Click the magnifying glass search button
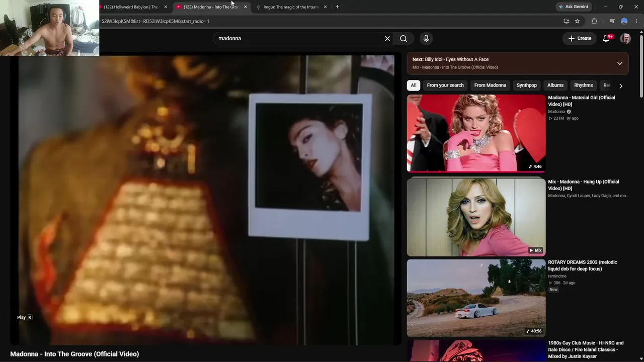 (x=404, y=38)
